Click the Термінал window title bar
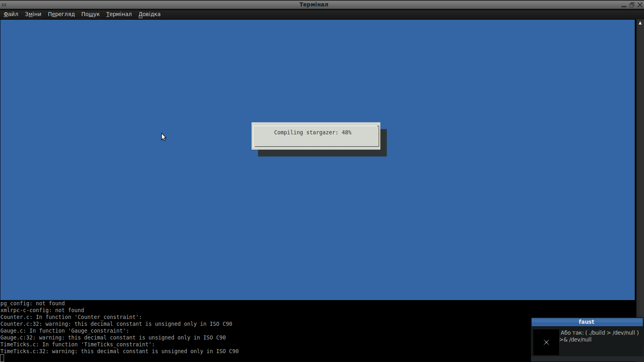 tap(314, 4)
